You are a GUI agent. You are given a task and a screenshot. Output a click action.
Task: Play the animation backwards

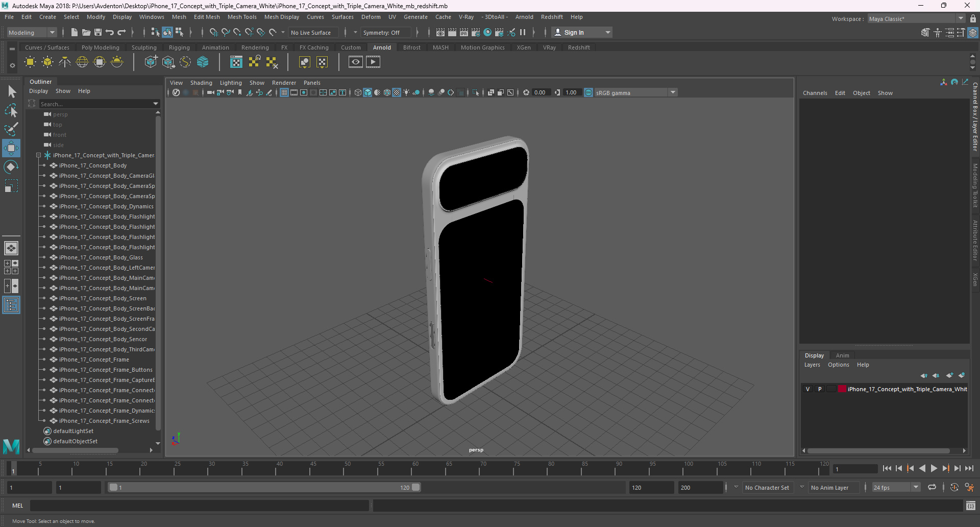pyautogui.click(x=922, y=468)
